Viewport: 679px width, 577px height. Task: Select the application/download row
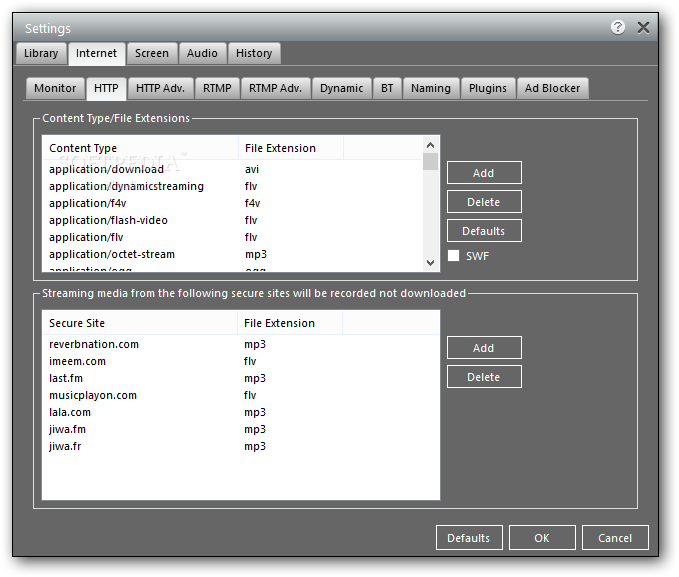[233, 169]
